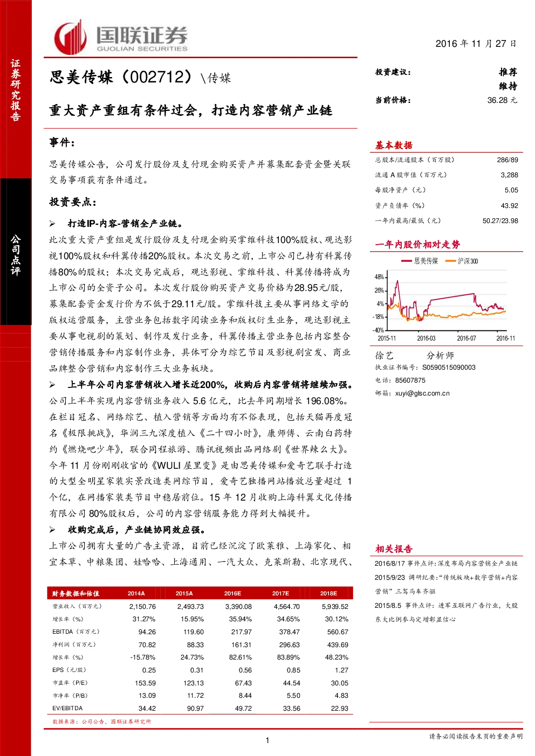Click the A-share market value 3,288
The width and height of the screenshot is (535, 756).
tap(509, 175)
